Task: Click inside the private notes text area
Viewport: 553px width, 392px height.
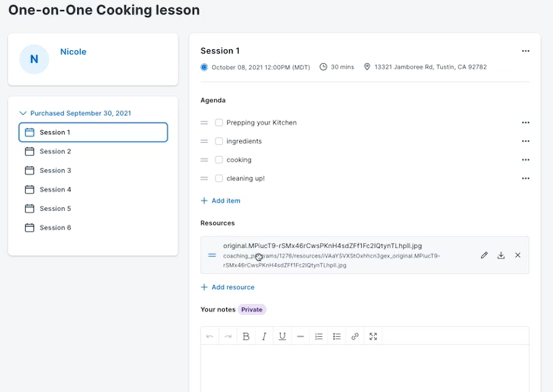Action: 364,367
